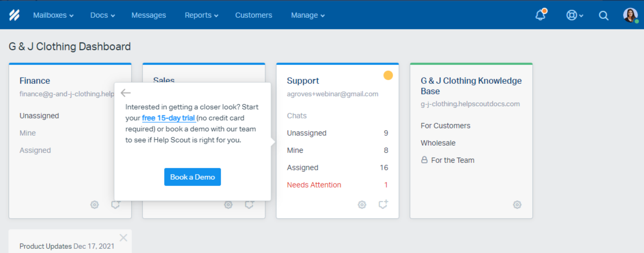The height and width of the screenshot is (253, 644).
Task: Open the Support mailbox title
Action: tap(303, 81)
